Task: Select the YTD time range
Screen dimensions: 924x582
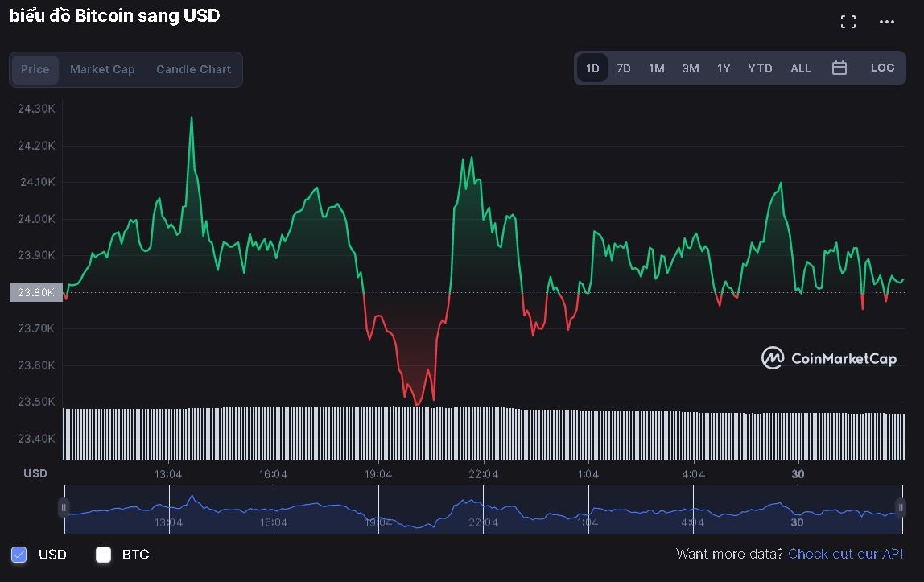Action: coord(760,68)
